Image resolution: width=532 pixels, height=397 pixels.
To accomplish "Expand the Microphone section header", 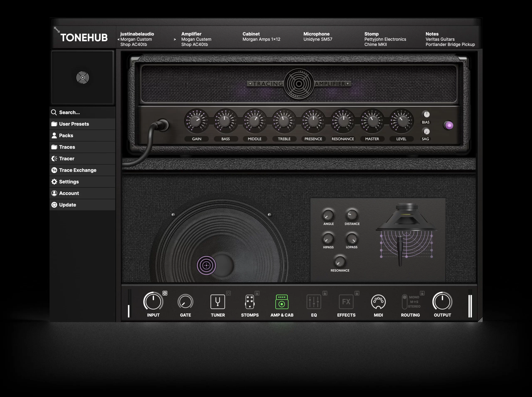I will 316,34.
